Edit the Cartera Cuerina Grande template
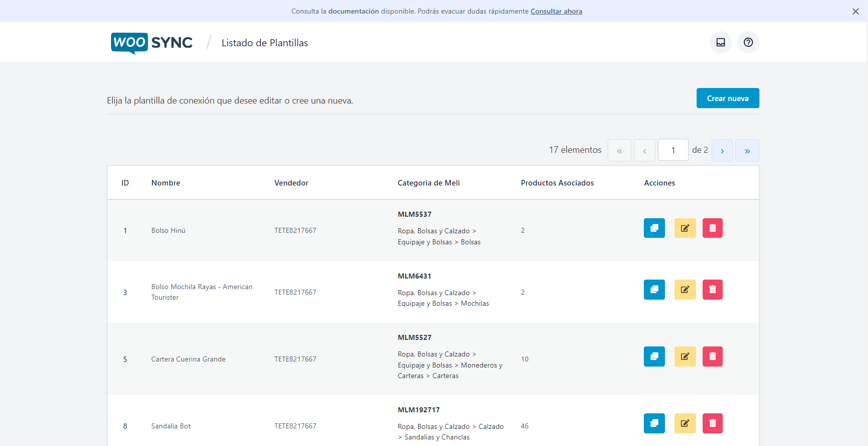The height and width of the screenshot is (446, 868). [x=685, y=356]
